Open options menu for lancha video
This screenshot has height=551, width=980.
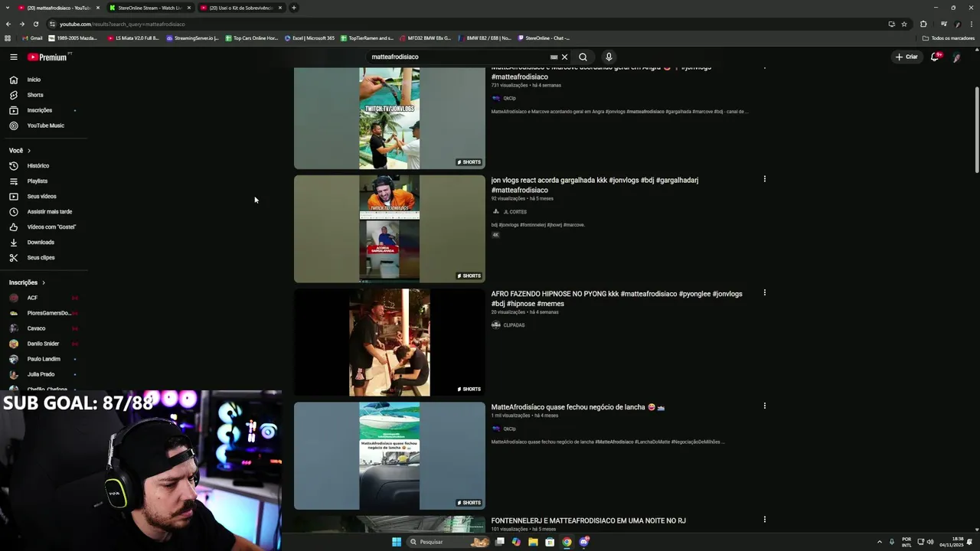pyautogui.click(x=764, y=406)
